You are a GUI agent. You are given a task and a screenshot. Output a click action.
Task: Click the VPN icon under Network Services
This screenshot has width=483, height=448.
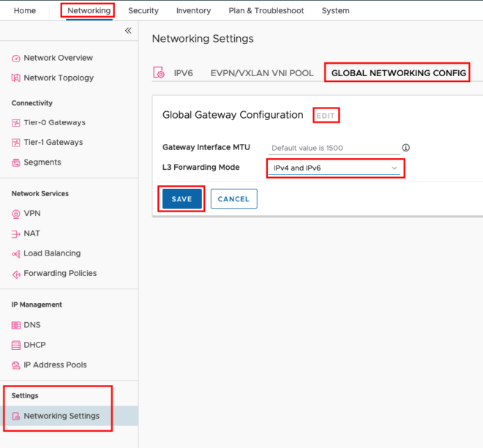tap(16, 214)
